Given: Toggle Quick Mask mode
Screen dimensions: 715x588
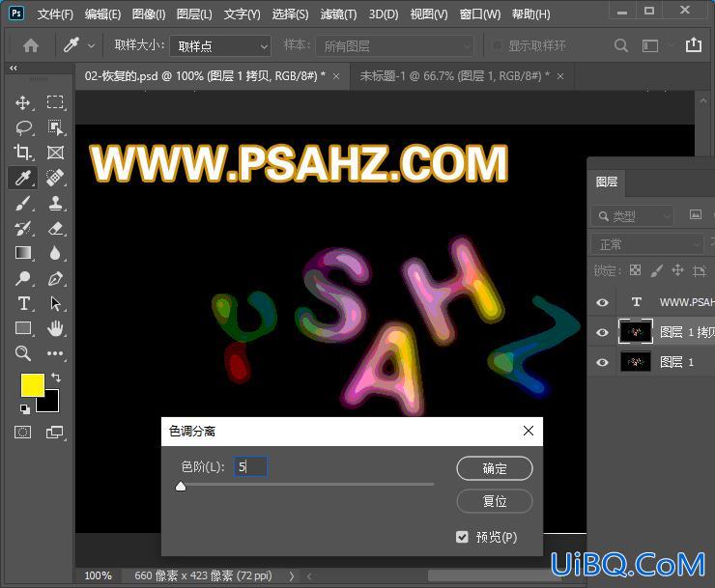Looking at the screenshot, I should pos(23,433).
